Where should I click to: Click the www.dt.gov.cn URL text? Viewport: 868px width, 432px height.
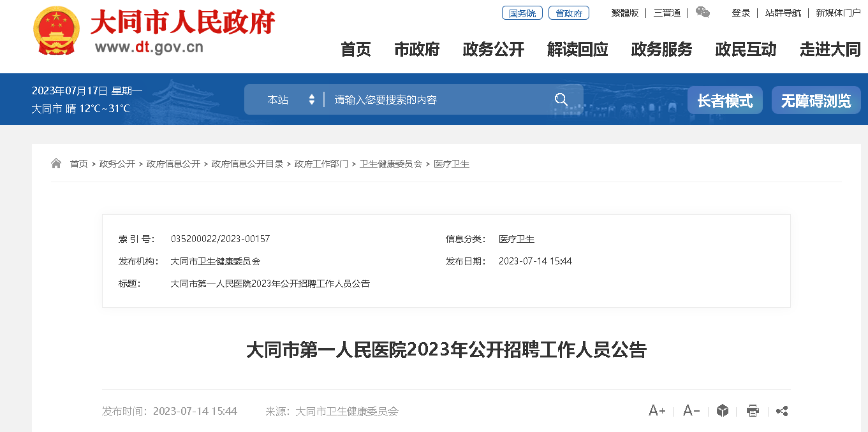pyautogui.click(x=149, y=47)
